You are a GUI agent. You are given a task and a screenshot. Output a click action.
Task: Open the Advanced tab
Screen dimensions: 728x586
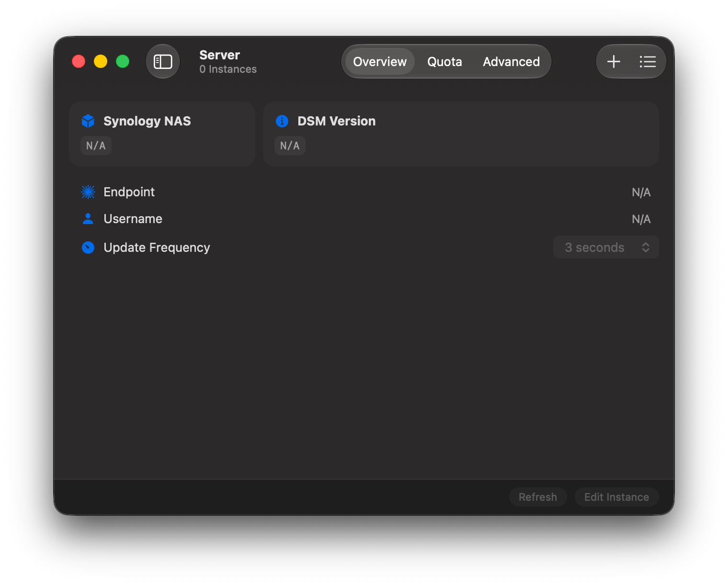coord(511,61)
